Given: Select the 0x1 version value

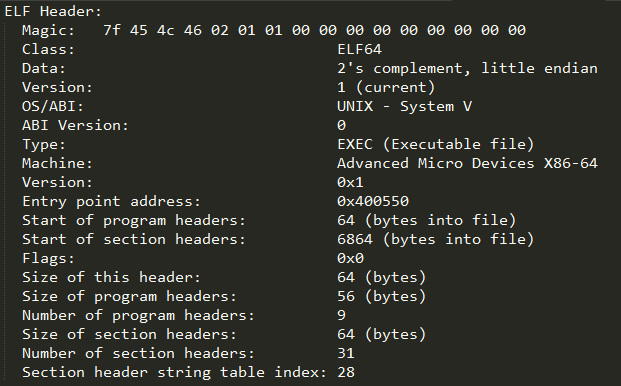Looking at the screenshot, I should coord(350,183).
